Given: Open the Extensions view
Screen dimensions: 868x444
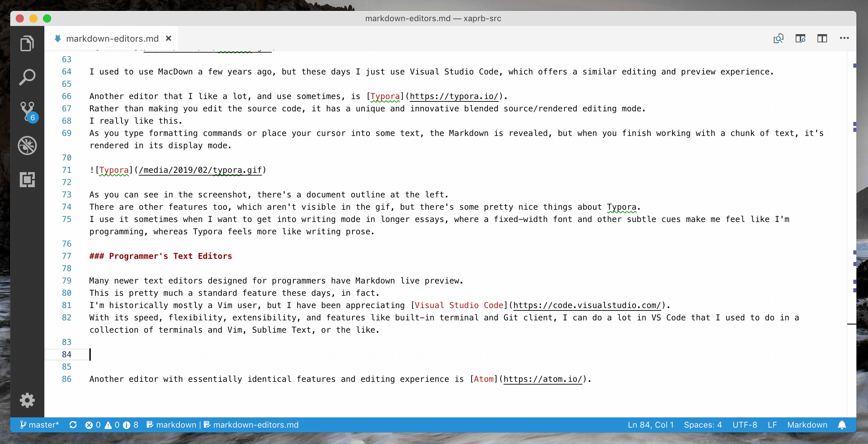Looking at the screenshot, I should click(27, 179).
